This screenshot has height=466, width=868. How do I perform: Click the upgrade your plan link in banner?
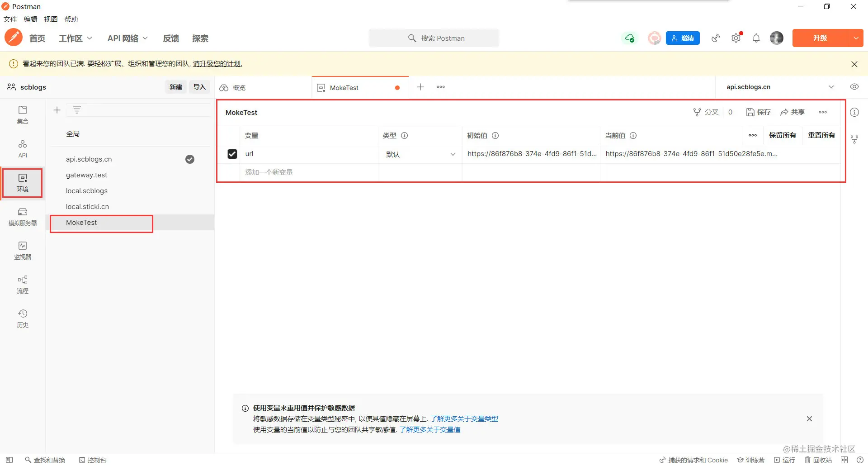(217, 64)
